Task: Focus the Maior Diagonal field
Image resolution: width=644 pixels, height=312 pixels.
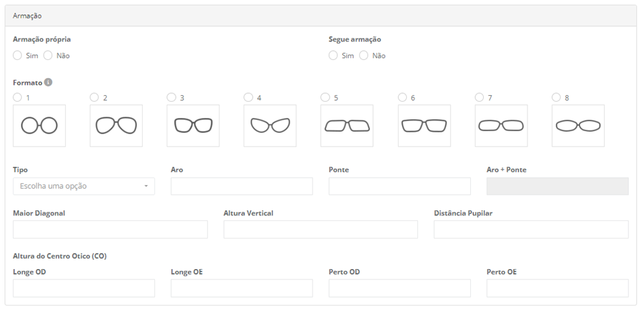Action: [x=110, y=229]
